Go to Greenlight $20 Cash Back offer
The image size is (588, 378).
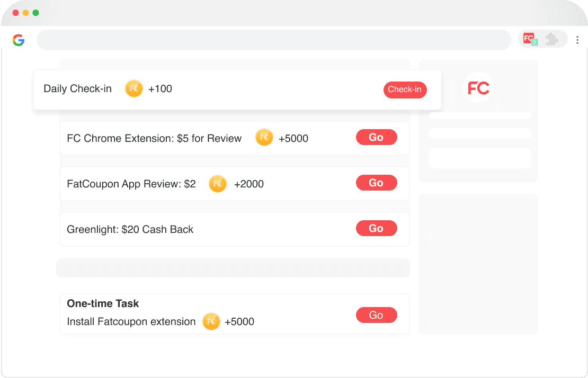377,228
